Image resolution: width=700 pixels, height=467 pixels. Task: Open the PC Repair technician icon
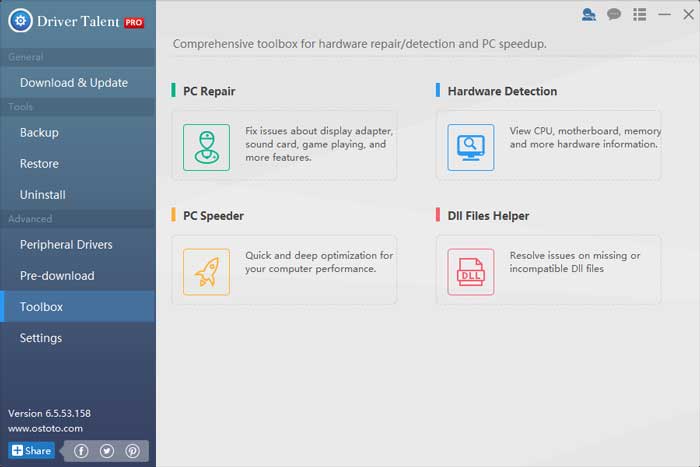(206, 147)
